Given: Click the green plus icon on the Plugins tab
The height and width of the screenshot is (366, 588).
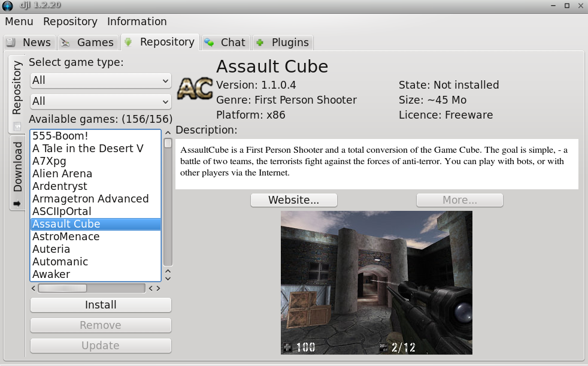Looking at the screenshot, I should [260, 43].
